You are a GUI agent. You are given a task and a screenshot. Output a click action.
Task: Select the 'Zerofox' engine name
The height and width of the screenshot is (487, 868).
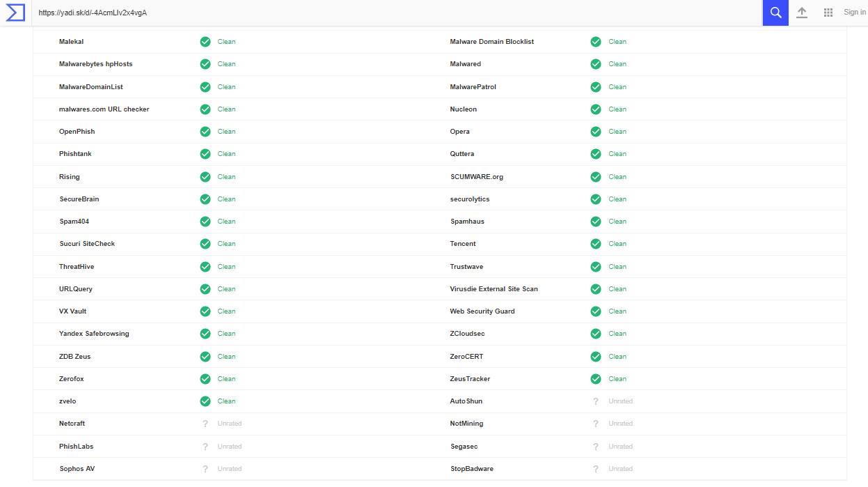click(x=72, y=379)
